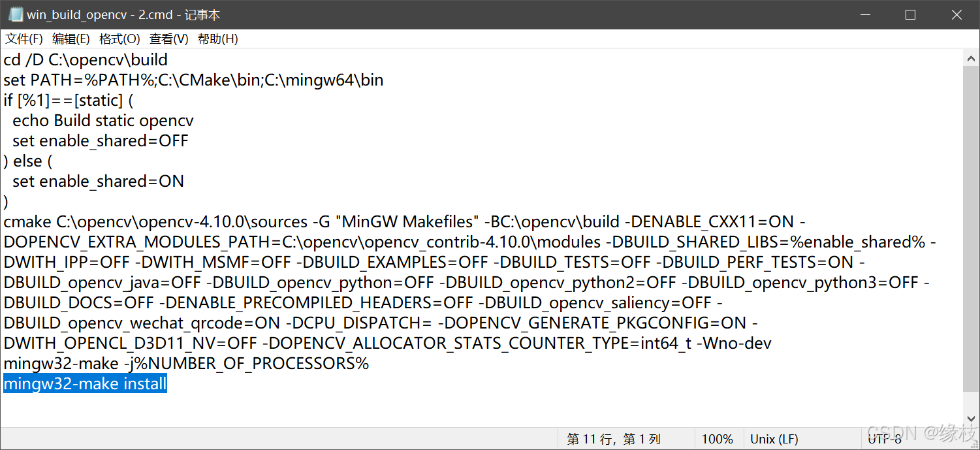The image size is (980, 450).
Task: Click the highlighted mingw32-make install text
Action: [x=85, y=383]
